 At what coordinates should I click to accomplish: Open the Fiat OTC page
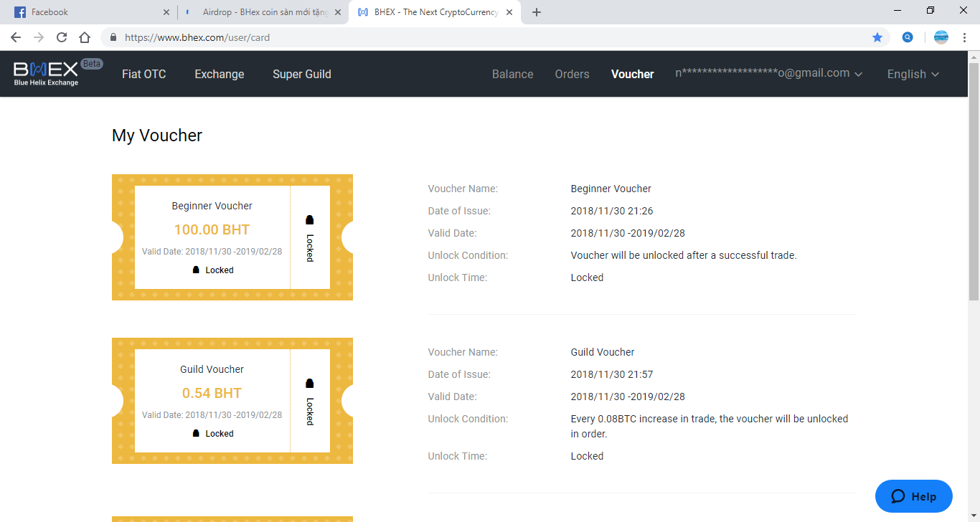click(x=144, y=74)
